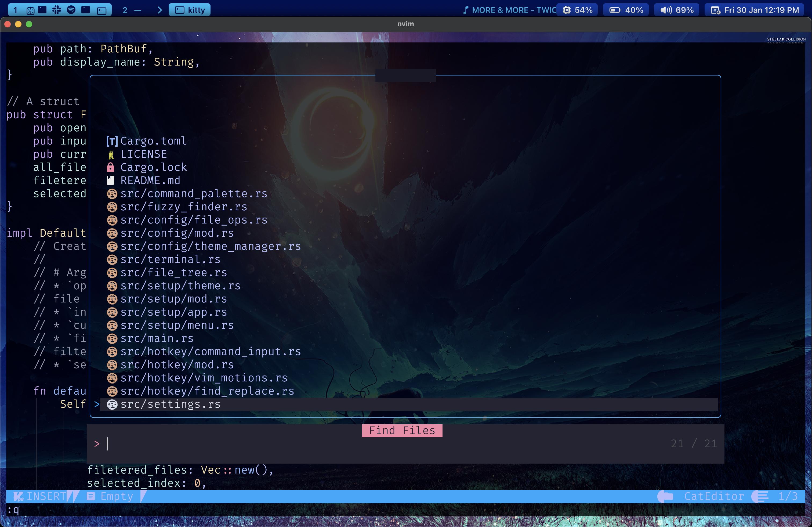Click the README.md markdown icon
812x527 pixels.
[111, 180]
